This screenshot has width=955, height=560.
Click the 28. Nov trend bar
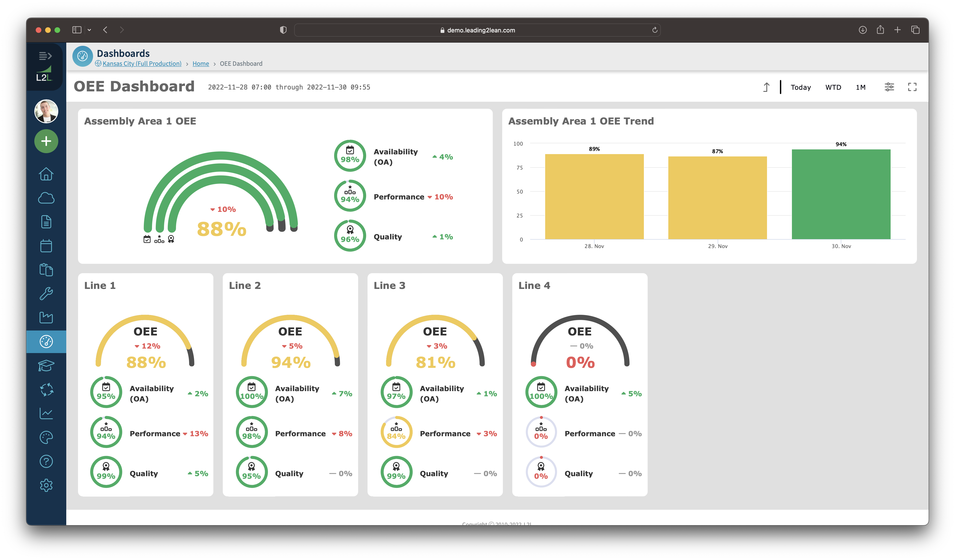coord(594,196)
